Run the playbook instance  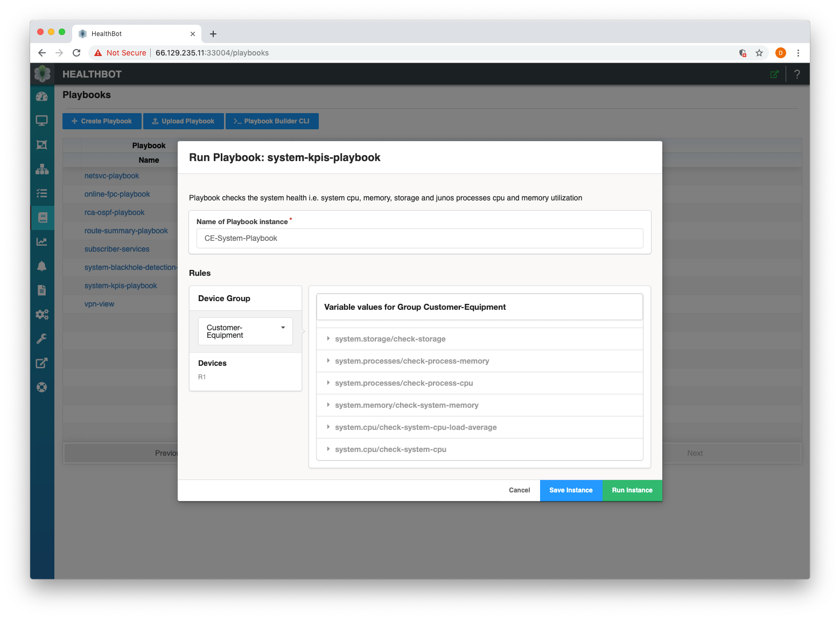[632, 490]
